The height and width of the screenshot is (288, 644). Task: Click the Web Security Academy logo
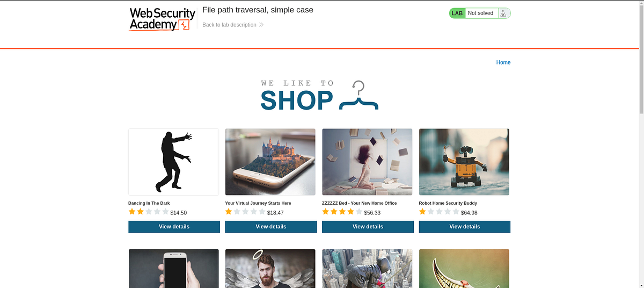(162, 19)
